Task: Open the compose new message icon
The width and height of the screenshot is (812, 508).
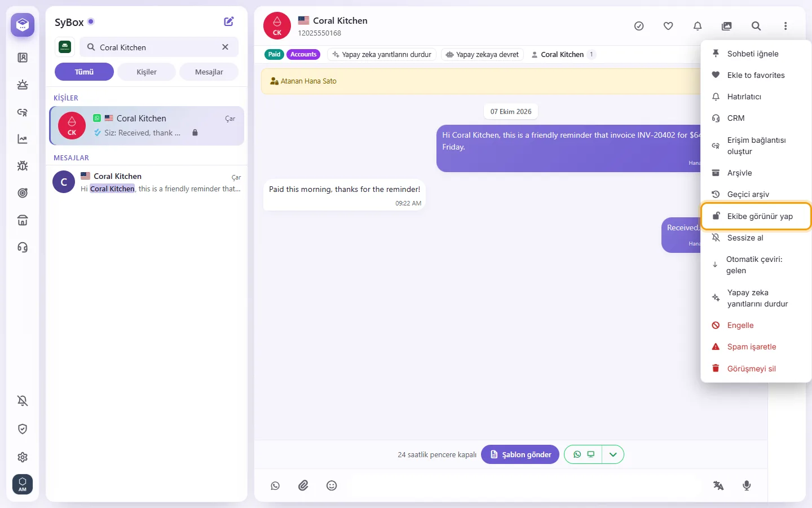Action: (x=229, y=21)
